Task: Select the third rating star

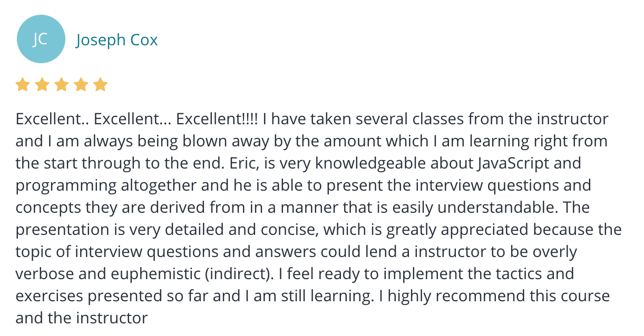Action: click(x=62, y=85)
